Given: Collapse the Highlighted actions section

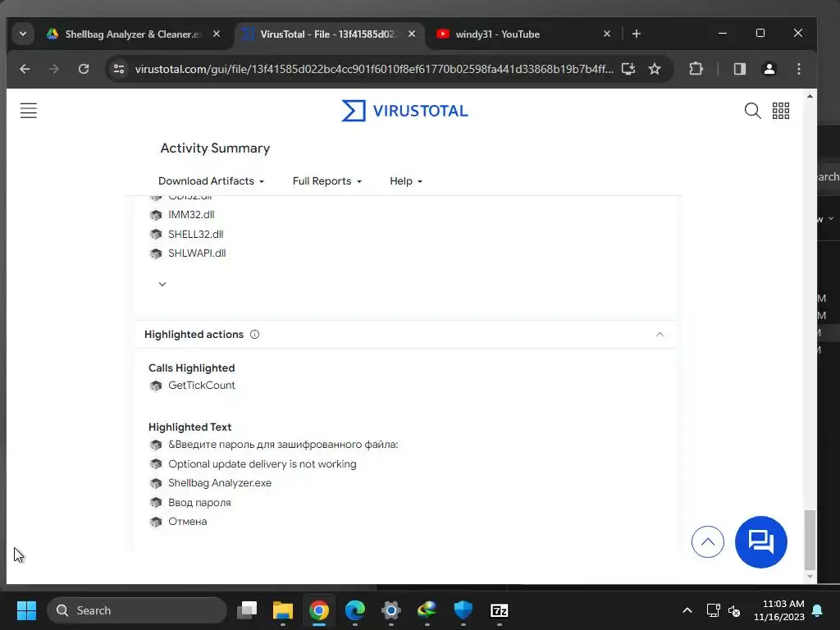Looking at the screenshot, I should 660,335.
